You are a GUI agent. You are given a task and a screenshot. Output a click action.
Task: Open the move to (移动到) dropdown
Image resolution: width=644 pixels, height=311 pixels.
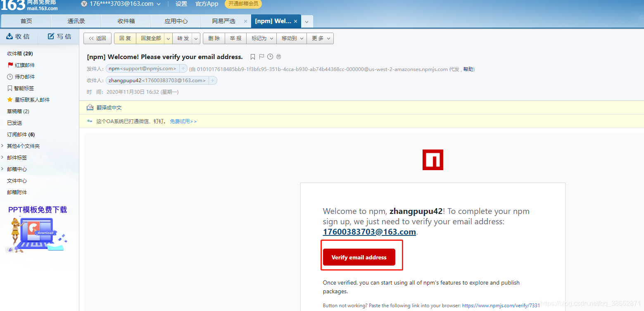click(x=292, y=38)
